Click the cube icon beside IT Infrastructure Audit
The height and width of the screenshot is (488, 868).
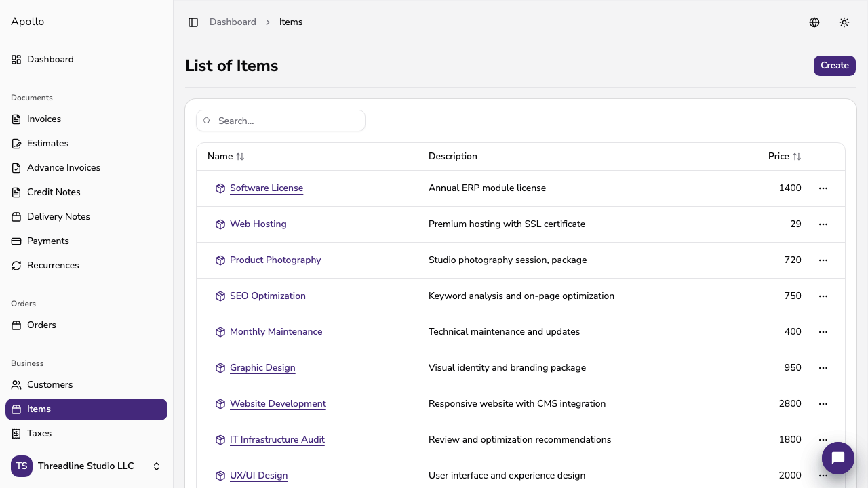(220, 440)
